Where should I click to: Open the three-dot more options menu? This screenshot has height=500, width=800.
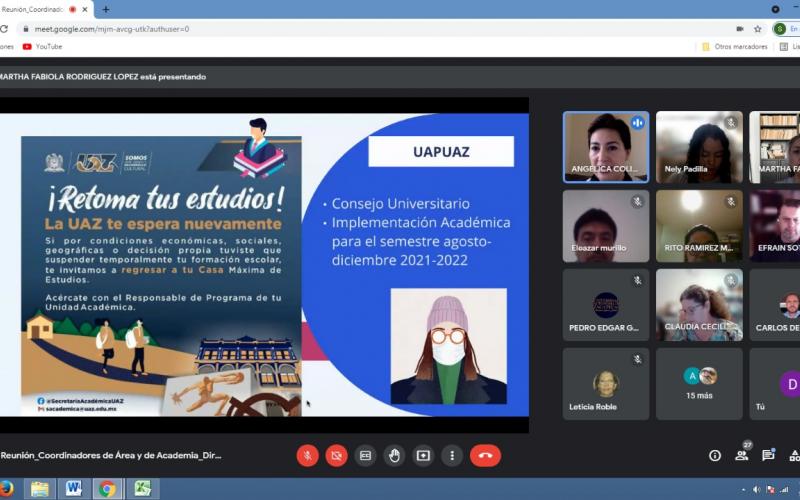pos(452,456)
